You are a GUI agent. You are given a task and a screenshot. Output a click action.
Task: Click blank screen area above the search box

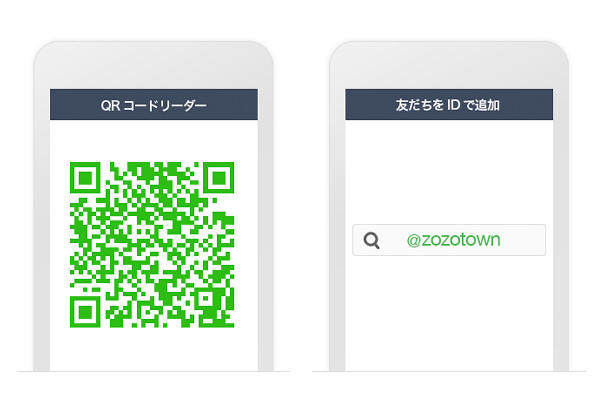pyautogui.click(x=449, y=172)
